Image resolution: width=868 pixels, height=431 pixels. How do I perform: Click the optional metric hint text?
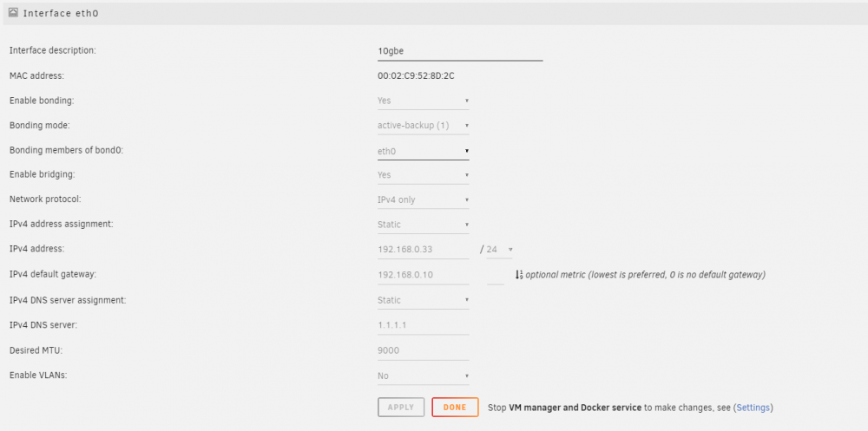click(646, 275)
